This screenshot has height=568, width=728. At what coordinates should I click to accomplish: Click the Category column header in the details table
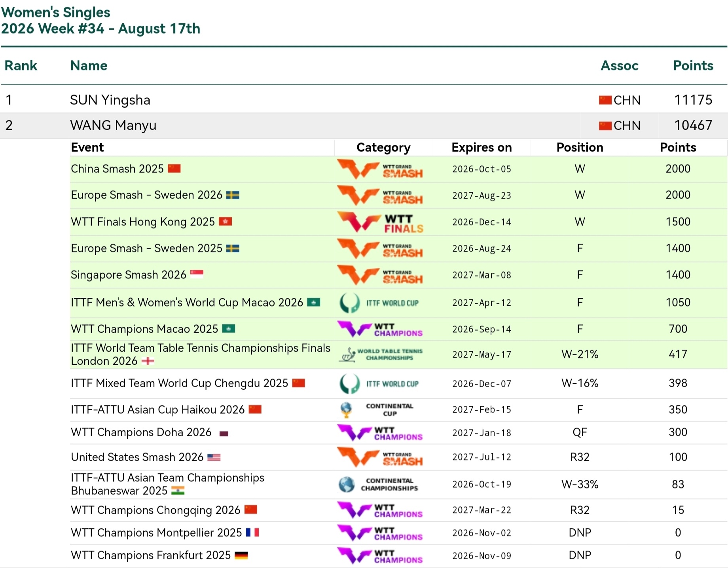point(383,148)
